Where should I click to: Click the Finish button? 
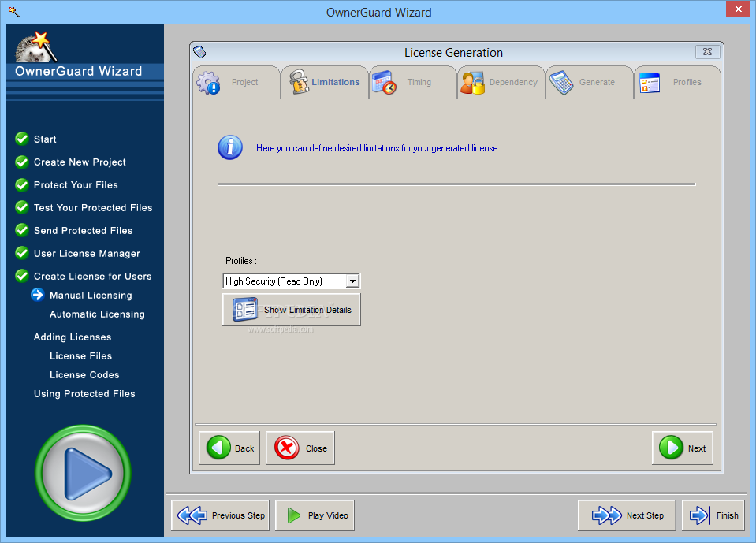(713, 515)
